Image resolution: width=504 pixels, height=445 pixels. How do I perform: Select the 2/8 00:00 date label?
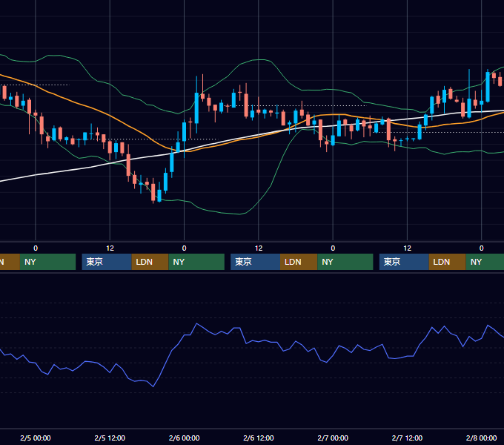pyautogui.click(x=482, y=438)
